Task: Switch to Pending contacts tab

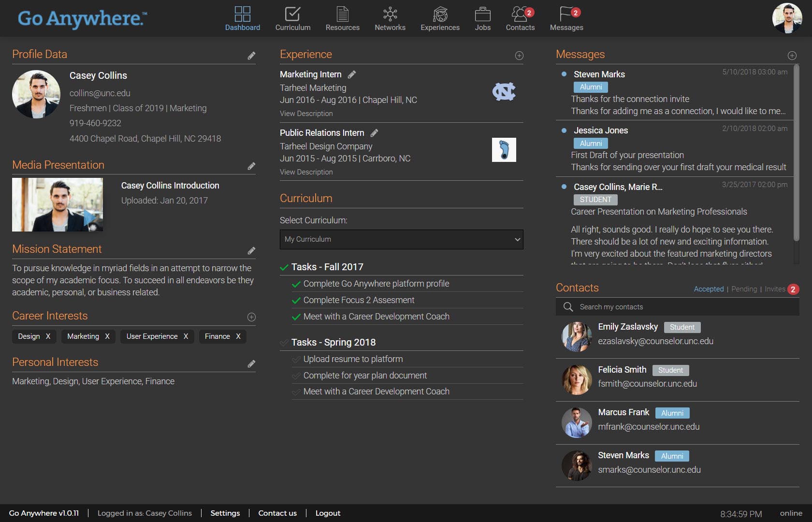Action: click(744, 289)
